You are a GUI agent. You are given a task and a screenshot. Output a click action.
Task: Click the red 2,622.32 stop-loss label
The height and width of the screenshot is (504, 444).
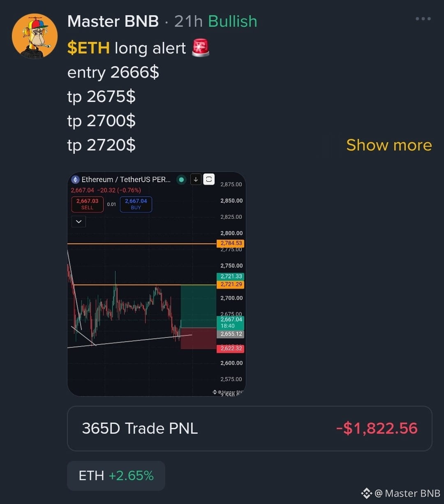(230, 349)
